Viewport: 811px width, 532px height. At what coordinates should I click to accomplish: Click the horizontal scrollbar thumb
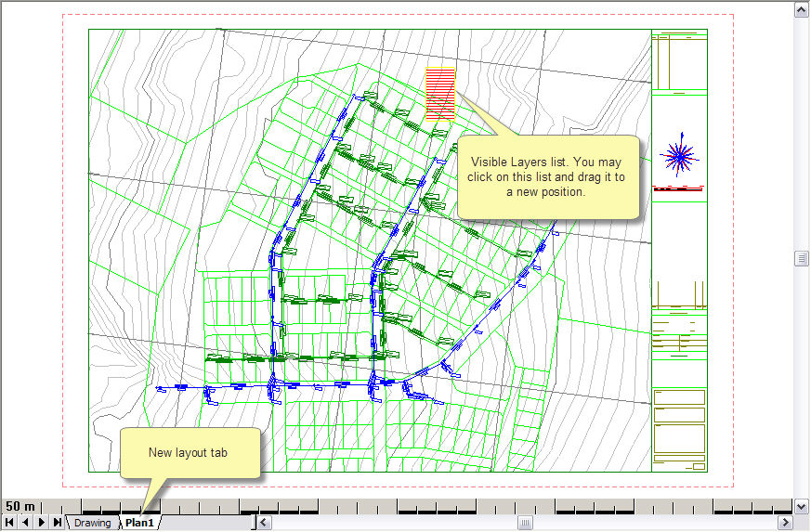[x=525, y=523]
